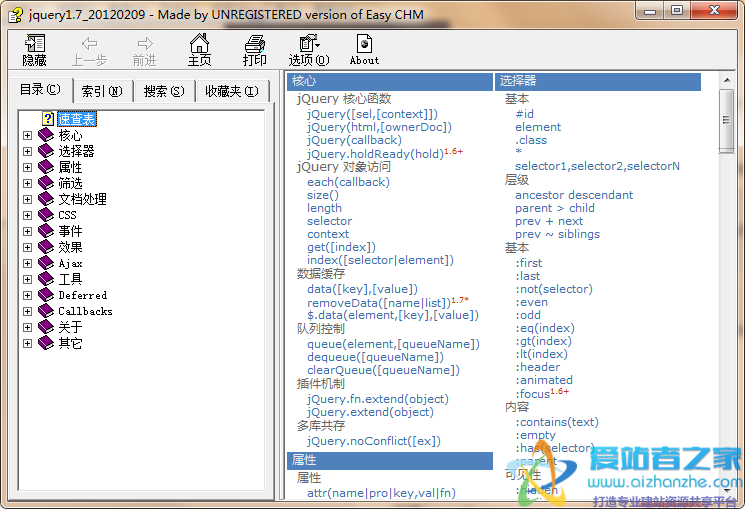Open the 选项 options toolbar icon
This screenshot has height=509, width=745.
pyautogui.click(x=309, y=43)
